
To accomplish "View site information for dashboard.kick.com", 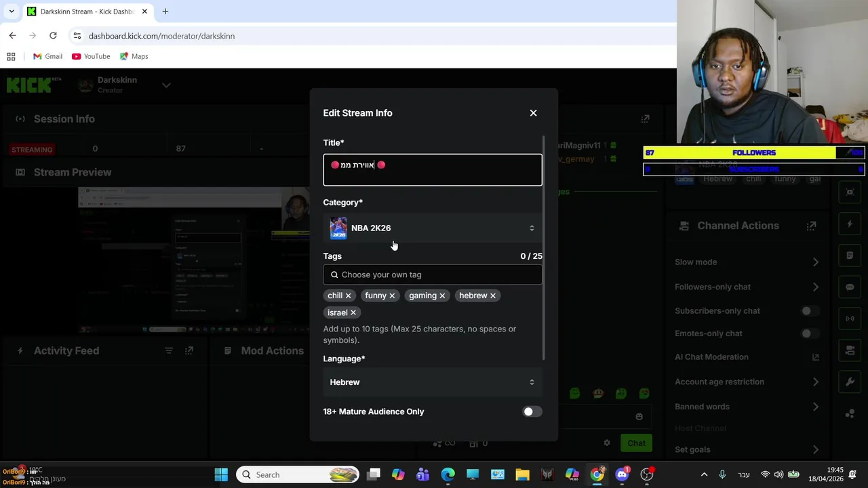I will [77, 36].
